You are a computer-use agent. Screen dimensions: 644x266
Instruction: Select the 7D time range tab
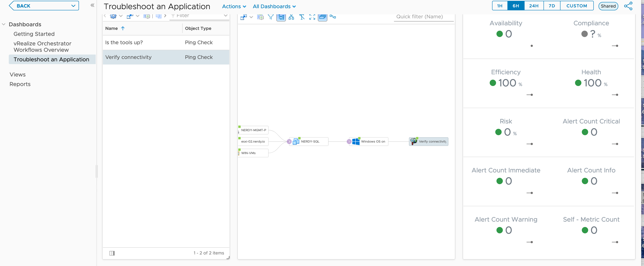(552, 6)
